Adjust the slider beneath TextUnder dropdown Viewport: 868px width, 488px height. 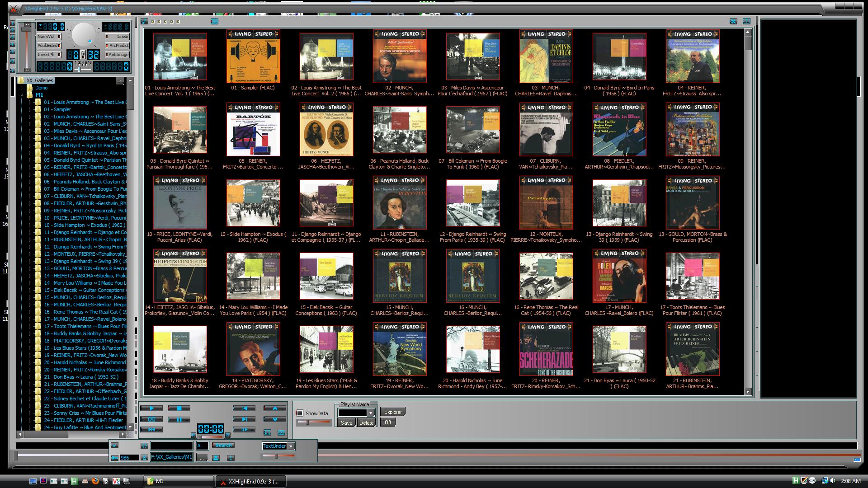278,456
